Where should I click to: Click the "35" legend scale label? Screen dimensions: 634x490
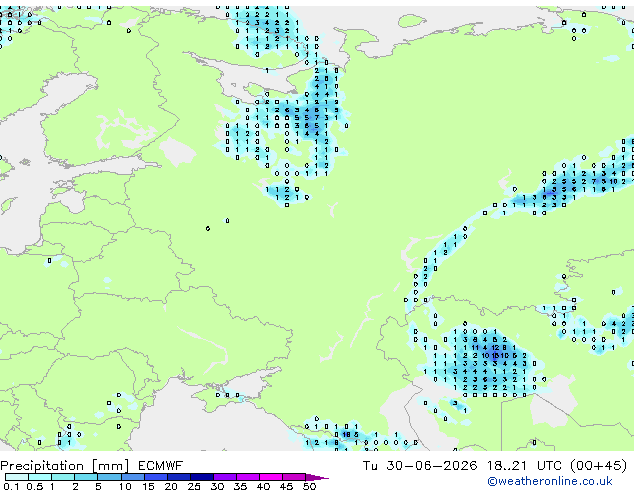(240, 486)
